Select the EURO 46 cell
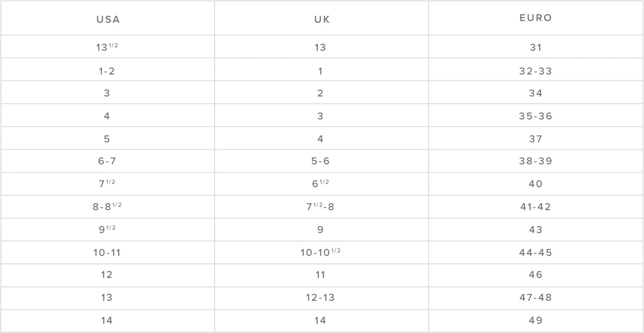 [x=536, y=275]
